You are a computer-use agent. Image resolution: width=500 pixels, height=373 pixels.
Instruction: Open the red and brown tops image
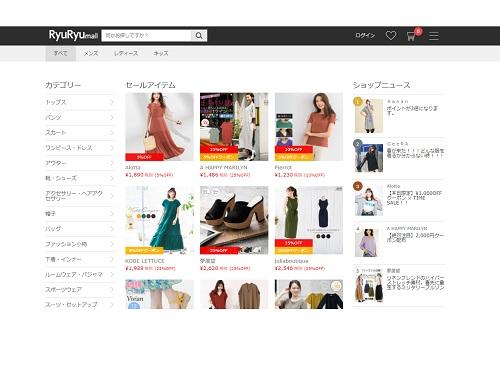234,294
